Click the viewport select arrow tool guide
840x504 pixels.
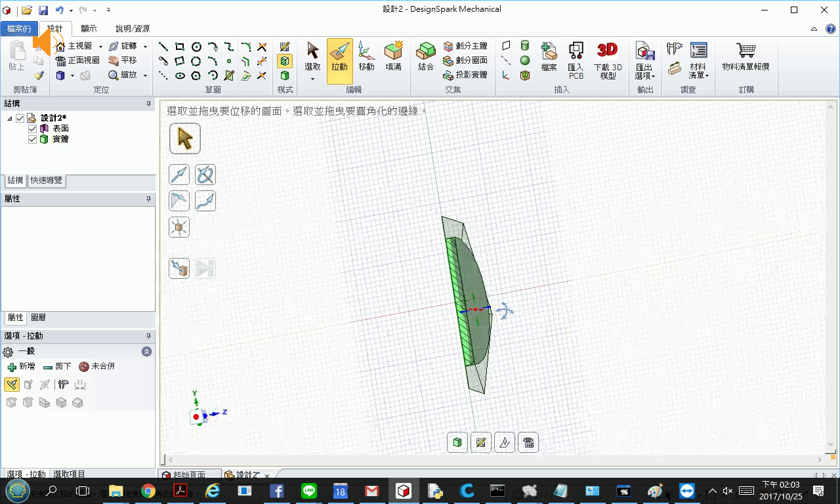(185, 138)
